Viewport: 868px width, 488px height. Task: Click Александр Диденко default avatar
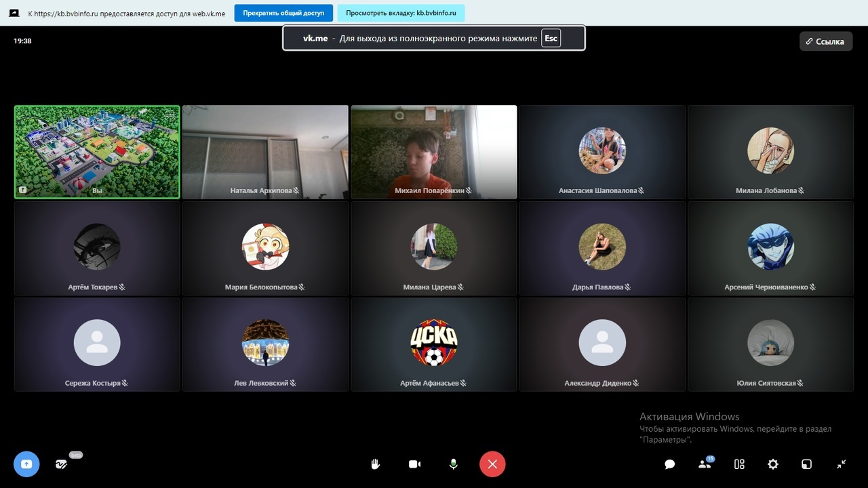pyautogui.click(x=602, y=343)
